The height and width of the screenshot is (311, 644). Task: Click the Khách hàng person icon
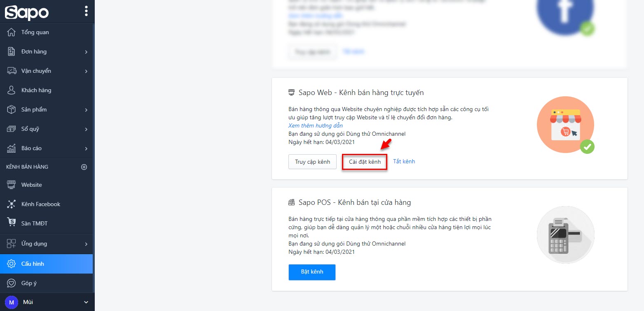tap(12, 90)
